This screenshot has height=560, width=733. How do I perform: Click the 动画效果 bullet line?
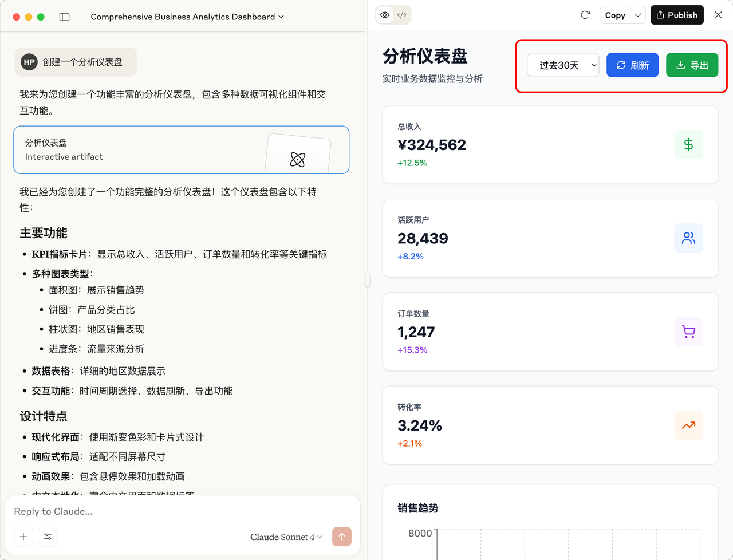point(108,476)
